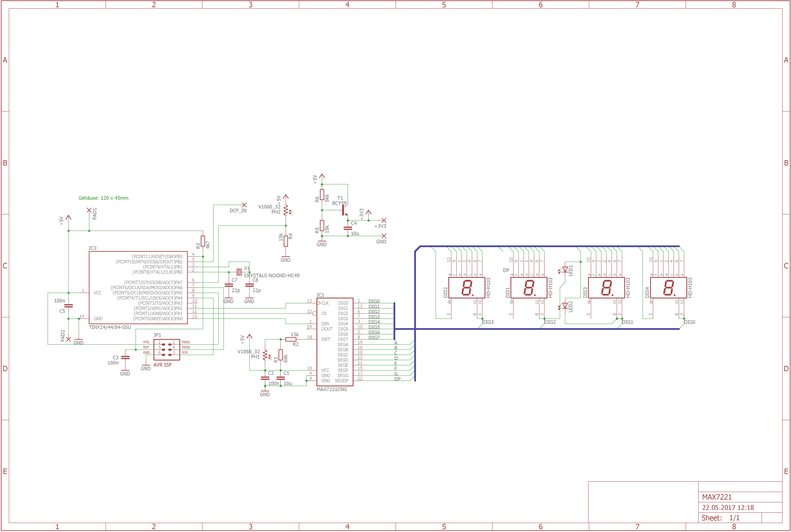Screen dimensions: 791x532
Task: Click the DIS2 seven-segment display symbol
Action: [467, 288]
